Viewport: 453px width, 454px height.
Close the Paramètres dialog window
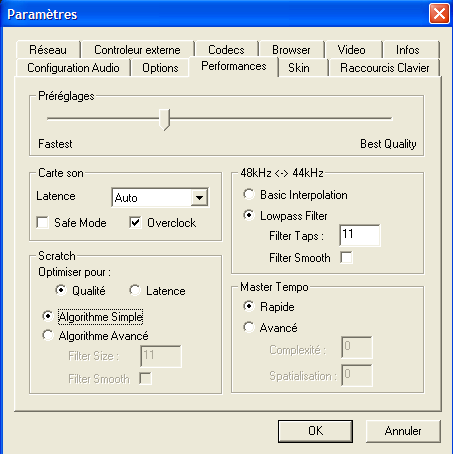[x=439, y=14]
